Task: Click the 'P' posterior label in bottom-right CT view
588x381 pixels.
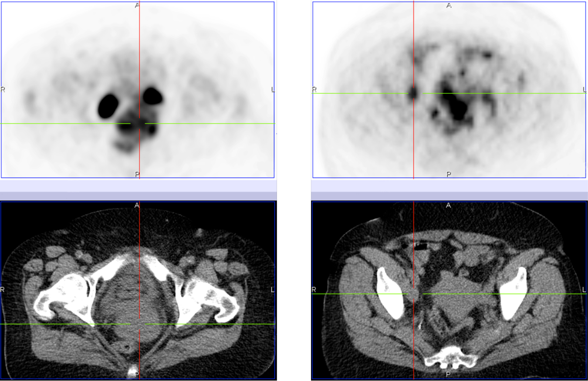Action: [449, 374]
